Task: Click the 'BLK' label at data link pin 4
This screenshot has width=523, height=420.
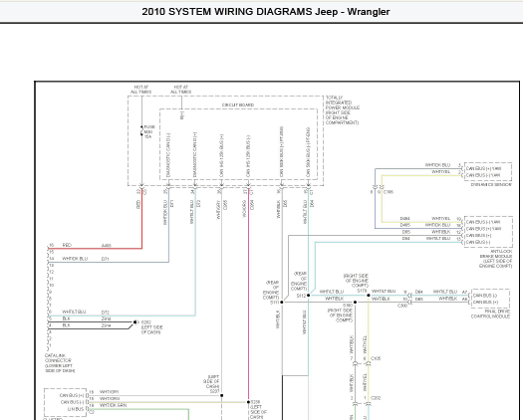Action: (x=66, y=325)
